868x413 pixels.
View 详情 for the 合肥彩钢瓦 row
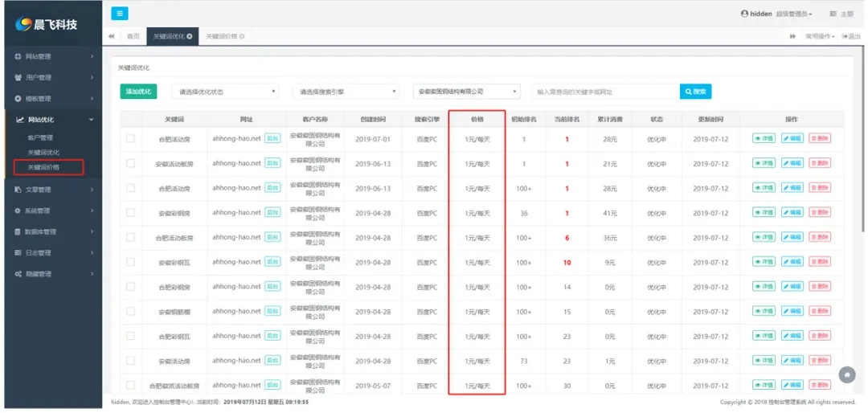[x=764, y=336]
